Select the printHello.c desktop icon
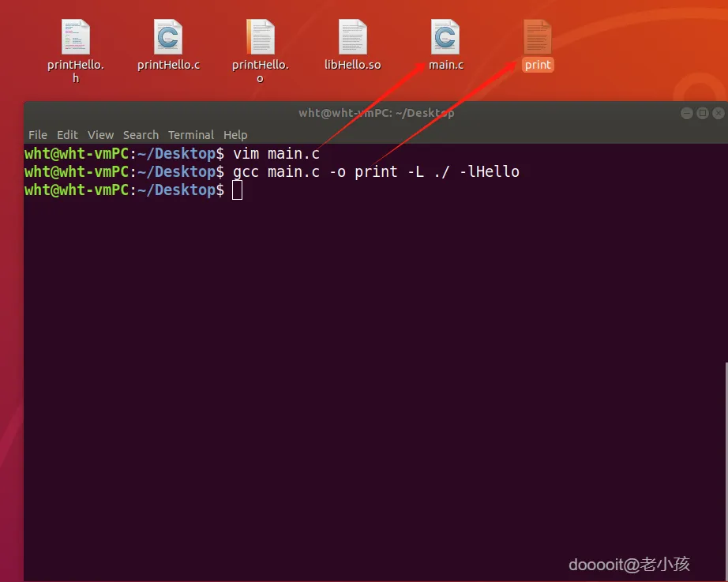Screen dimensions: 728x582 [x=168, y=36]
